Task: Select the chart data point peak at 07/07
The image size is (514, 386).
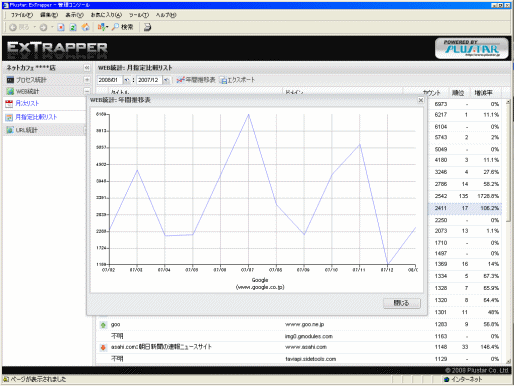Action: (248, 115)
